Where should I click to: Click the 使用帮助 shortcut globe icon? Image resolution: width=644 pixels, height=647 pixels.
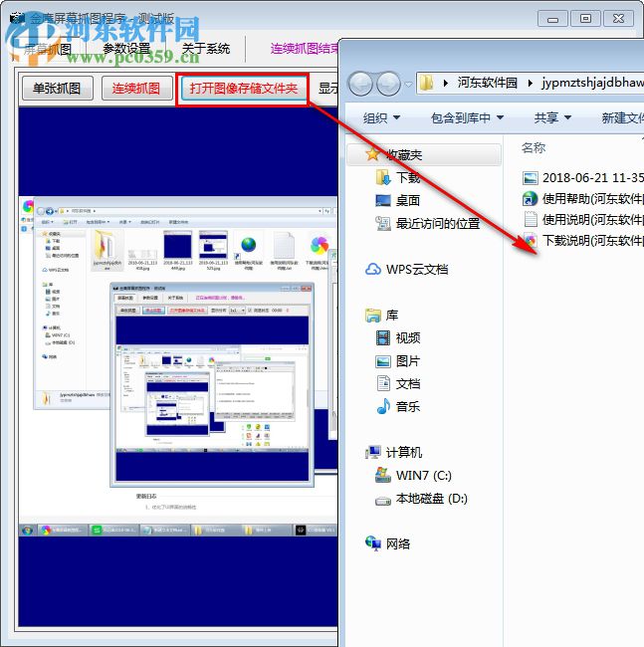531,199
